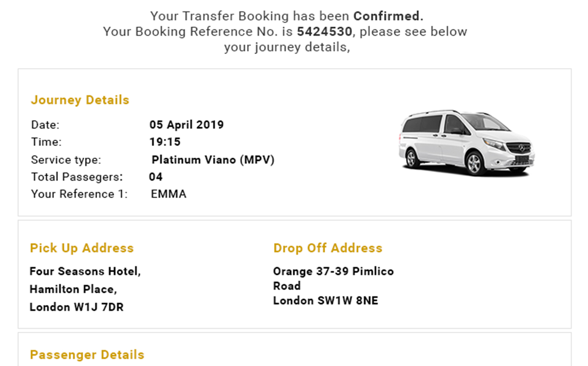Screen dimensions: 588x366
Task: Click the Drop Off Address heading
Action: click(328, 248)
